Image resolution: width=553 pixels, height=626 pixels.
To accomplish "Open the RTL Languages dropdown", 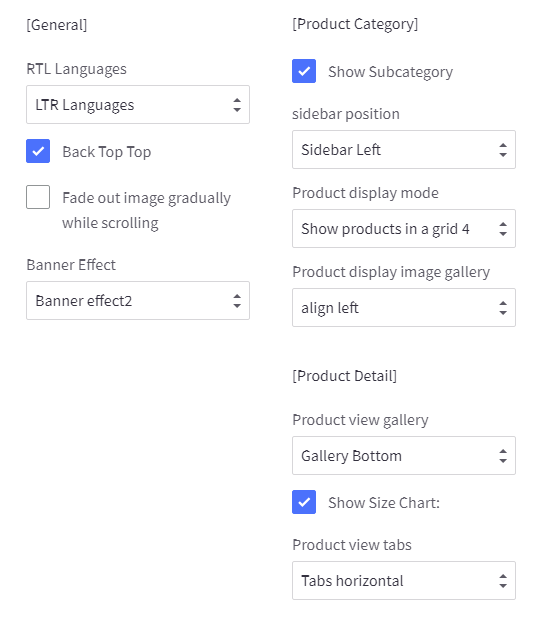I will pos(138,105).
